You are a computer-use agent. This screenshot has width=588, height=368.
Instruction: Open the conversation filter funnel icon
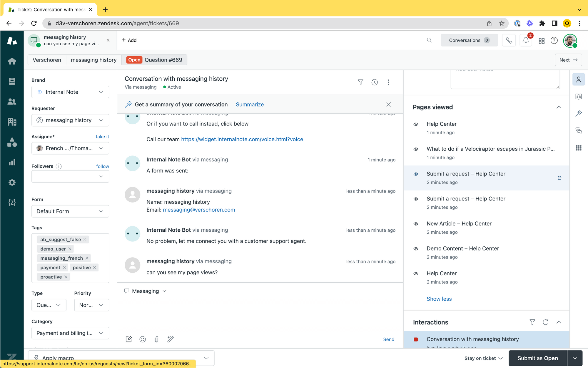[360, 82]
